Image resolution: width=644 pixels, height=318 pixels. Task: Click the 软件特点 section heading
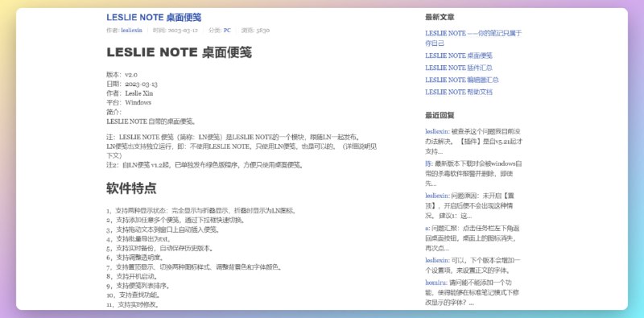(131, 188)
